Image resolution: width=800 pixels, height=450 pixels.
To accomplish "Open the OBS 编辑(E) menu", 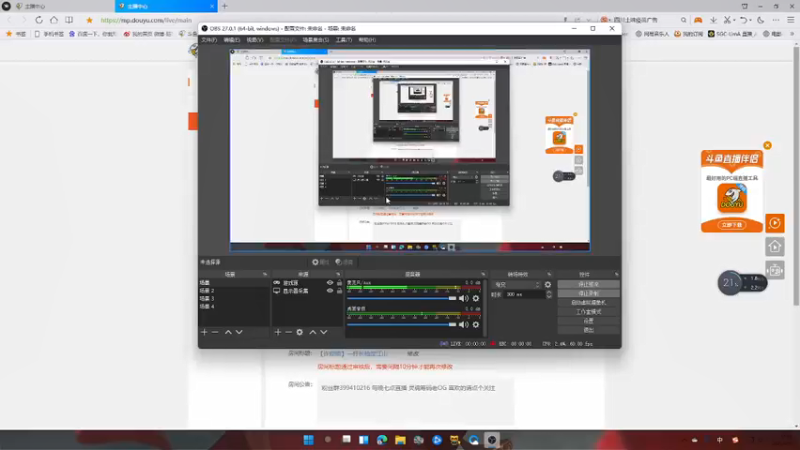I will coord(231,40).
